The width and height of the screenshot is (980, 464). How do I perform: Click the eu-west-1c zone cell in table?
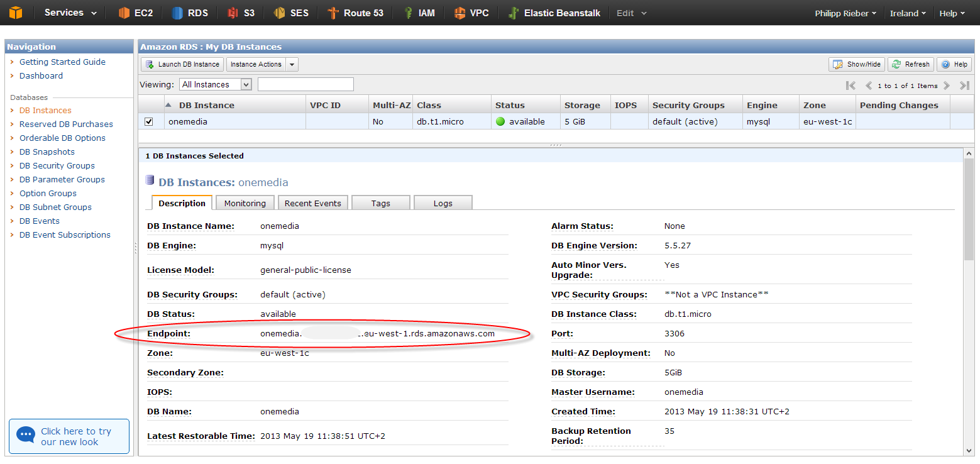tap(827, 121)
